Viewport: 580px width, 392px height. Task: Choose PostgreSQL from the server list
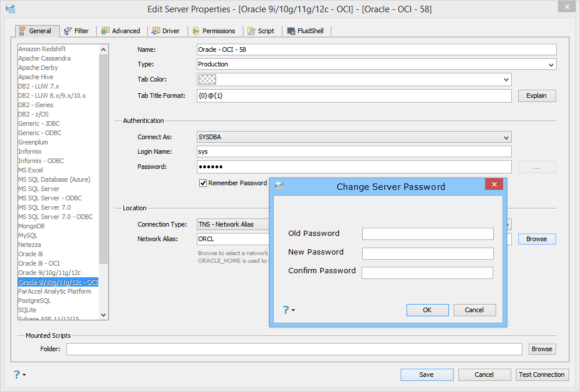[x=34, y=301]
